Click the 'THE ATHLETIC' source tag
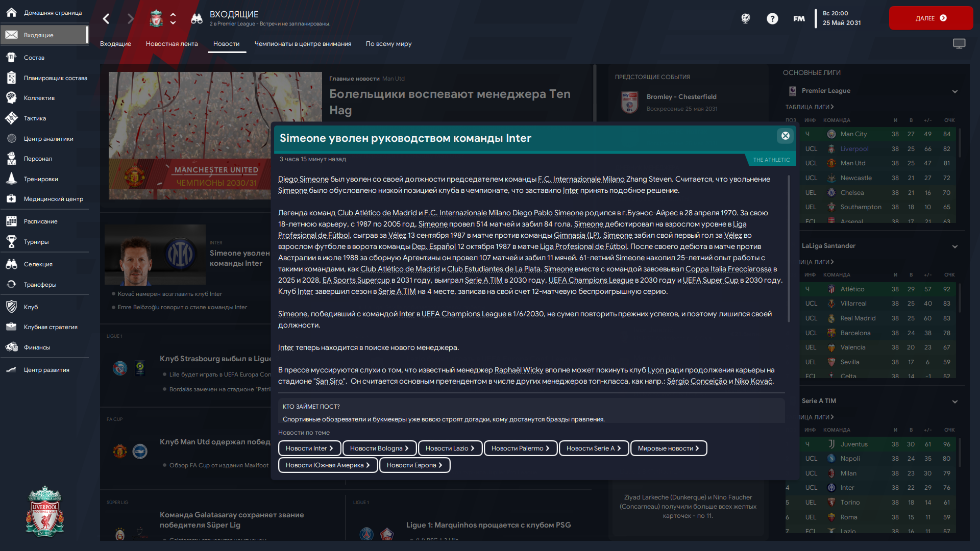The image size is (980, 551). click(771, 160)
